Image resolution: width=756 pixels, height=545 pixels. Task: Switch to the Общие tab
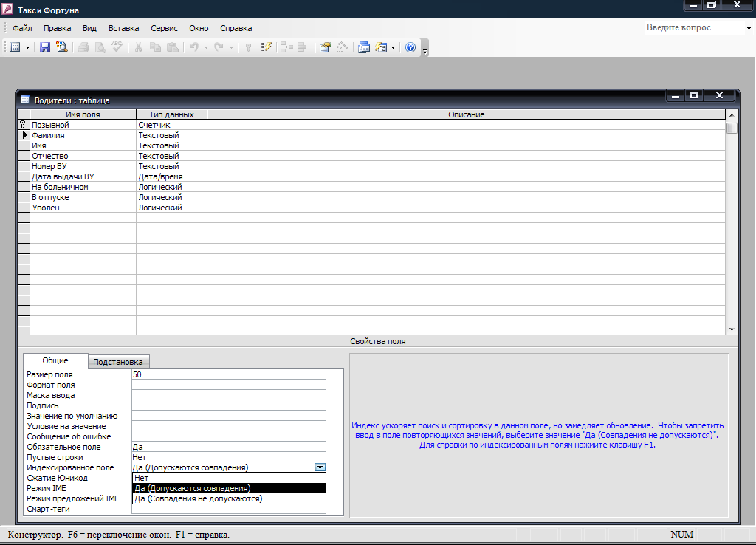(55, 361)
